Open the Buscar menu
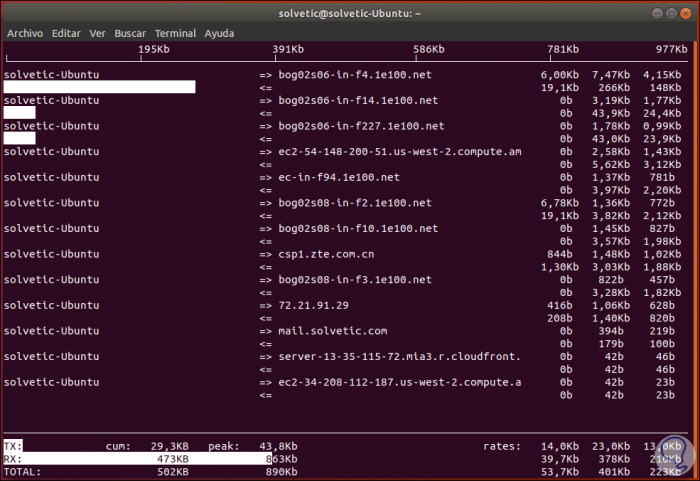Viewport: 700px width, 481px height. click(130, 33)
